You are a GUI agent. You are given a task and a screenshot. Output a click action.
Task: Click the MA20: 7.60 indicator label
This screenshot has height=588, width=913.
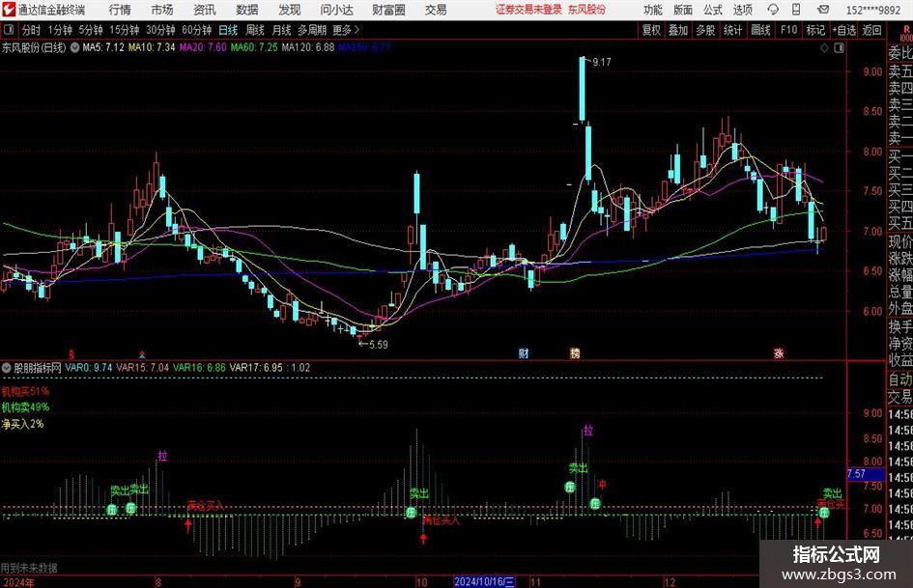203,47
